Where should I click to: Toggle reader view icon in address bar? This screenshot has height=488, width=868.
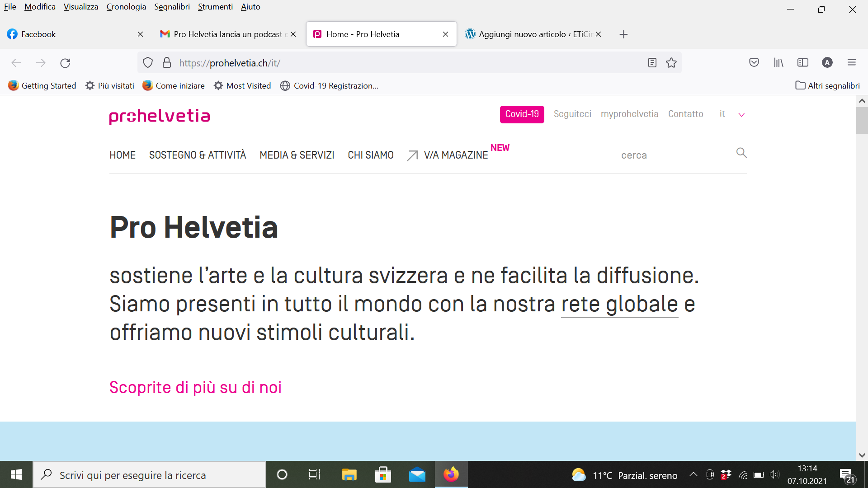[x=652, y=63]
